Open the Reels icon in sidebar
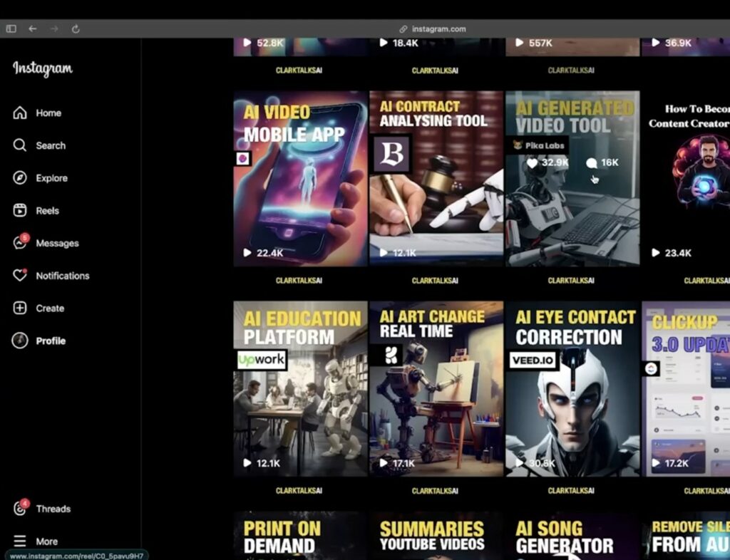 click(20, 211)
